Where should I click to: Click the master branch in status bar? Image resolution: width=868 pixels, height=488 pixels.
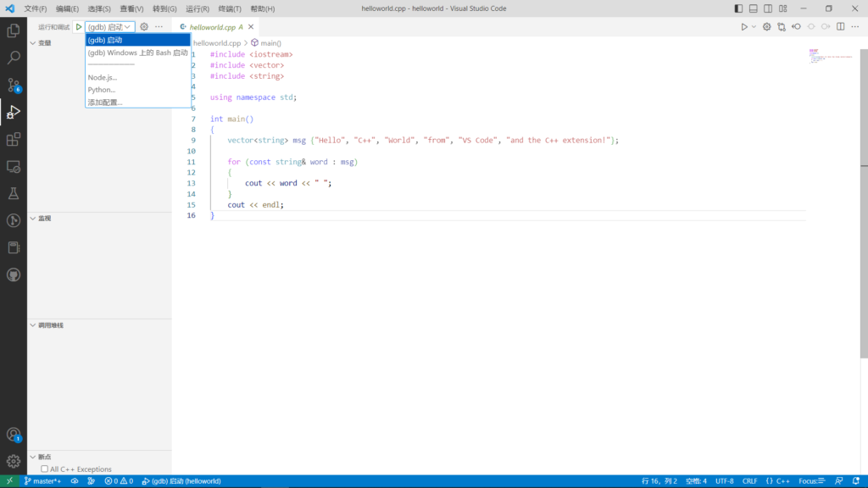[x=42, y=481]
